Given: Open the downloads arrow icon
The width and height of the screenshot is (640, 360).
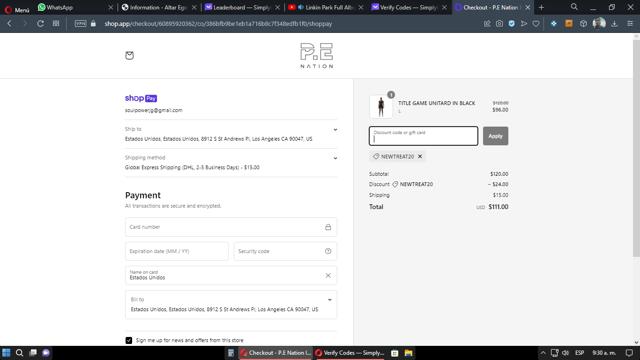Looking at the screenshot, I should tap(614, 24).
